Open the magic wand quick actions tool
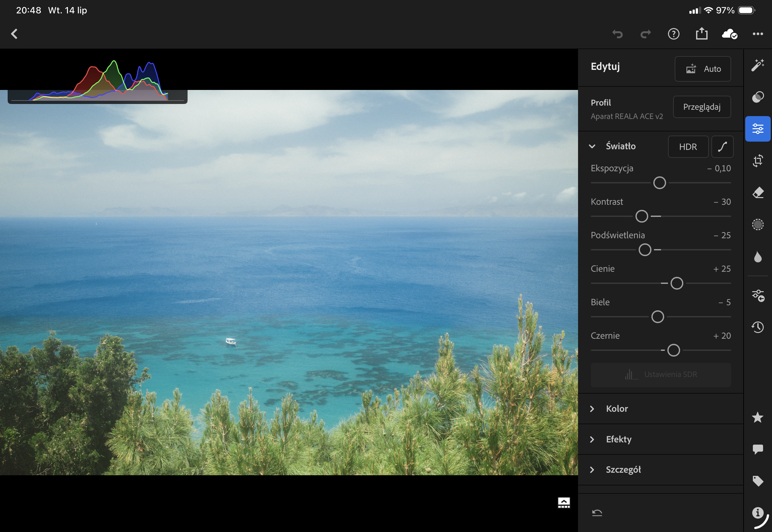Screen dimensions: 772x532 758,65
